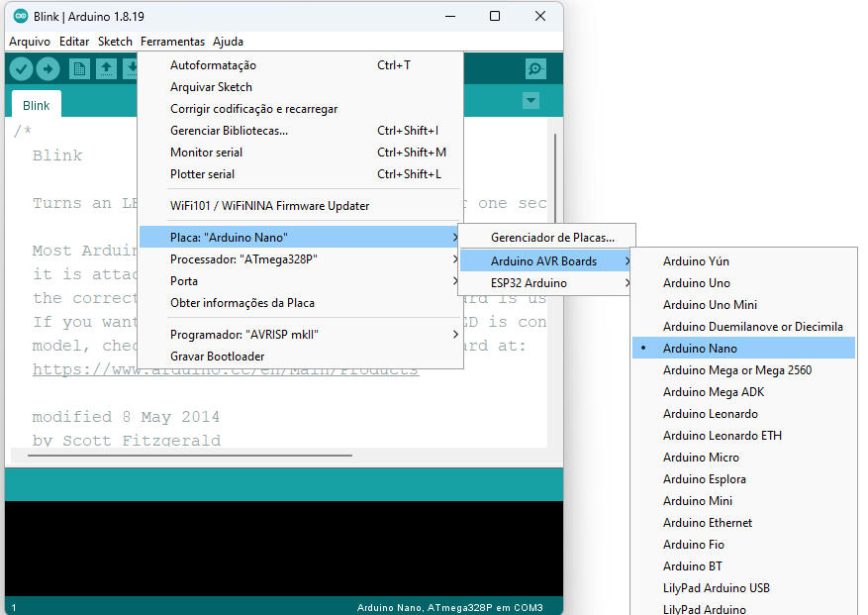Screen dimensions: 868x615
Task: Select the Arduino Esplora board
Action: coord(743,479)
